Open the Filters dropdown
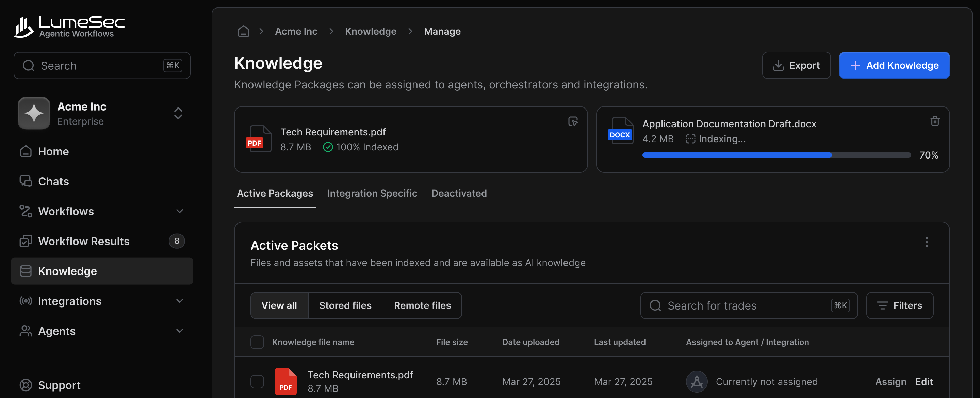 (900, 305)
